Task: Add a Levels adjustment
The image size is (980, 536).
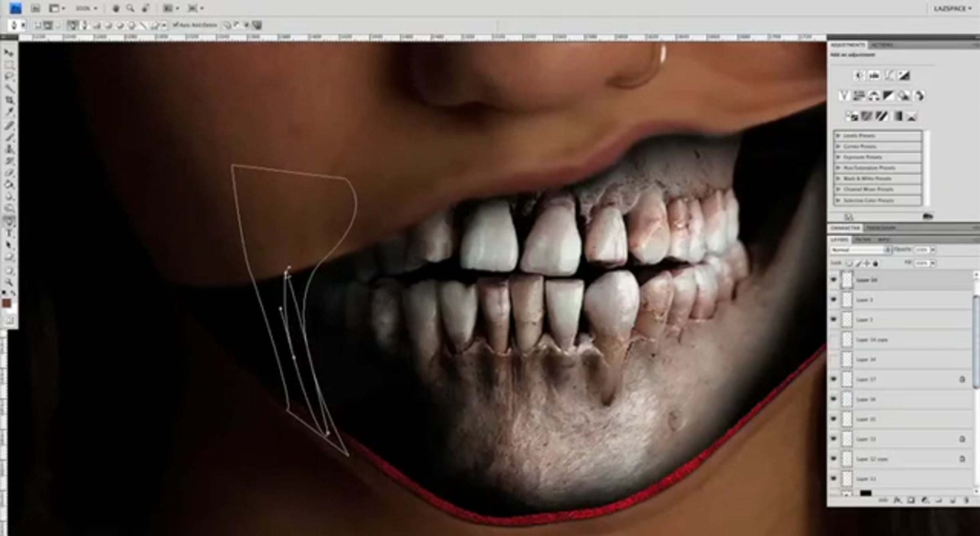Action: point(874,76)
